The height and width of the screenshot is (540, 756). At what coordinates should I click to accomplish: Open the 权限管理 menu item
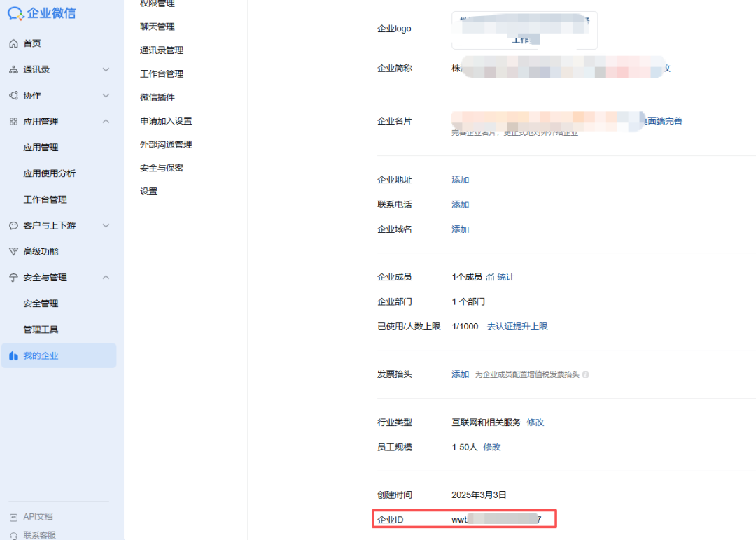coord(159,3)
